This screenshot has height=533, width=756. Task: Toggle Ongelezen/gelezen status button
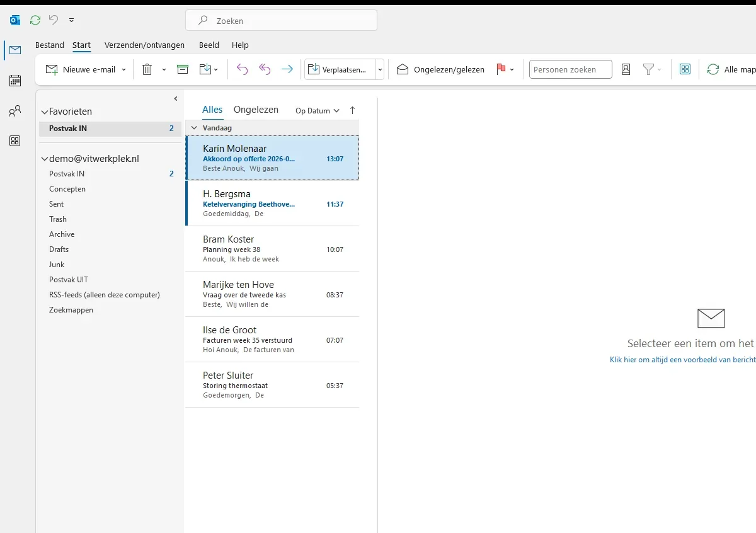[x=440, y=69]
